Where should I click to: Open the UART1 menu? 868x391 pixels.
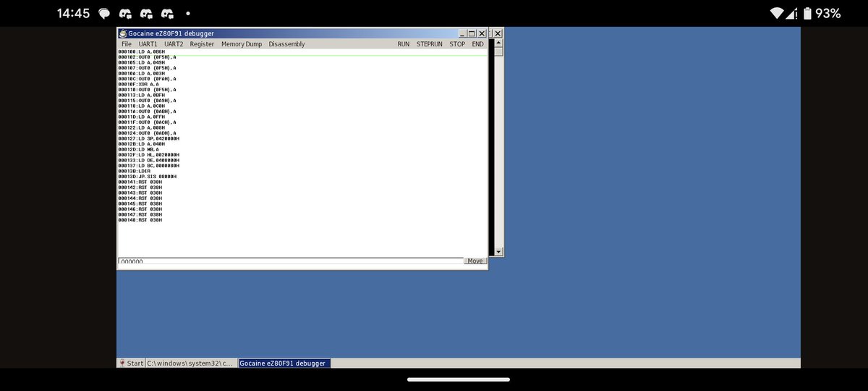tap(148, 44)
